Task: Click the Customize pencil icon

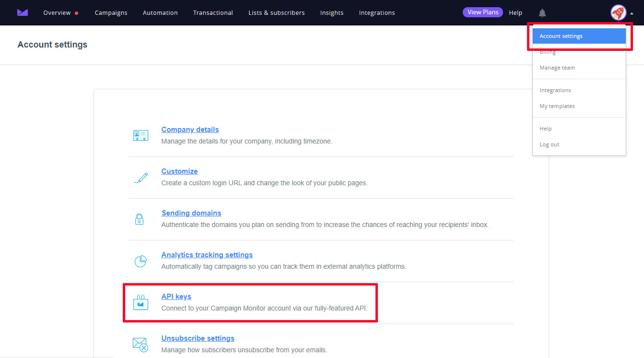Action: point(141,178)
